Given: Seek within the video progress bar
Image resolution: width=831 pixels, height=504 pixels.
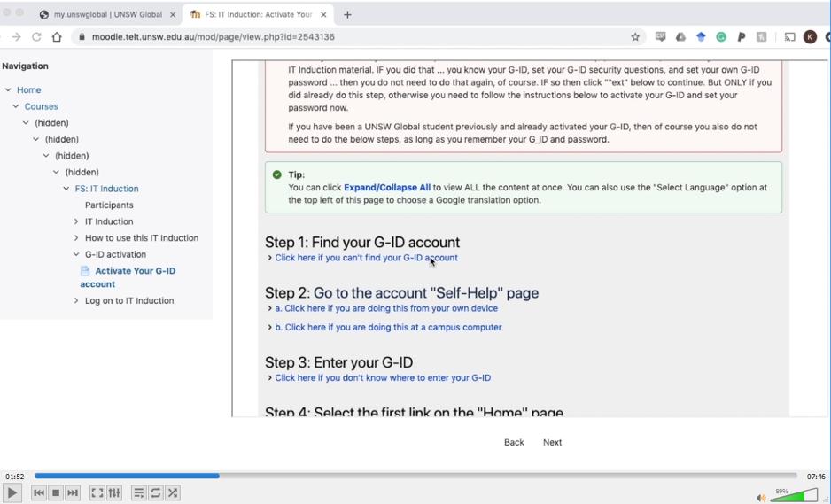Looking at the screenshot, I should click(x=415, y=476).
